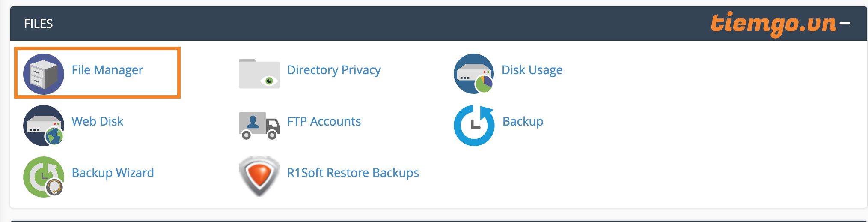Click the FTP Accounts truck icon
The image size is (868, 222).
pos(259,125)
